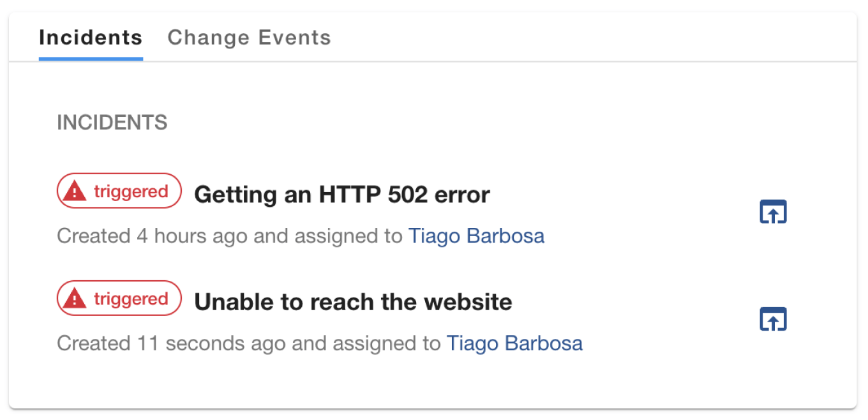Select the triggered badge of the HTTP 502 incident

pyautogui.click(x=119, y=191)
